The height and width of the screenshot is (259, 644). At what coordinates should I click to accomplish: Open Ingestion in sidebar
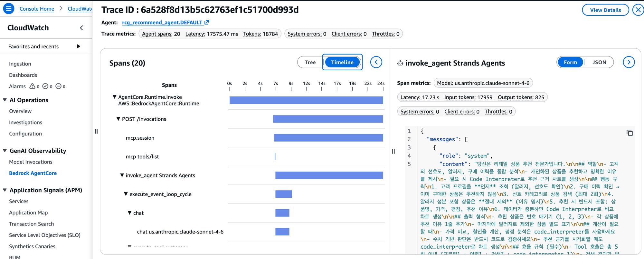click(x=20, y=64)
